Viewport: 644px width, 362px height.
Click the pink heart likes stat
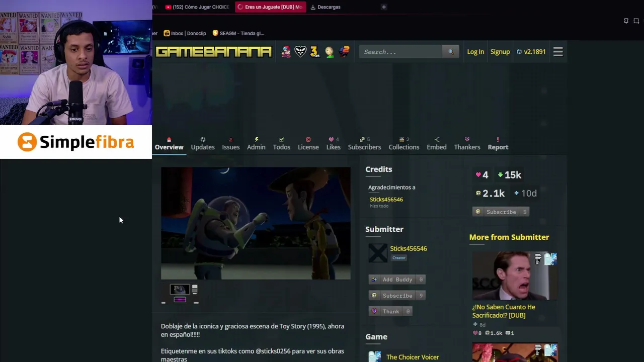(481, 175)
